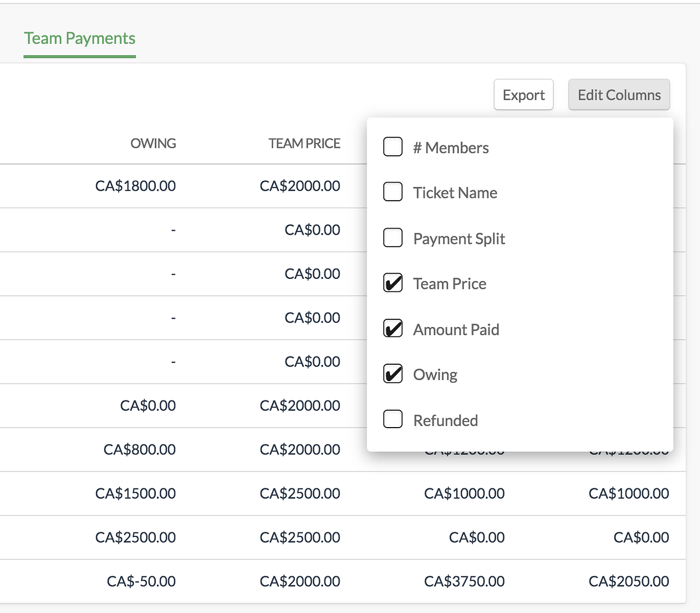Uncheck the Team Price column
This screenshot has width=700, height=613.
click(x=393, y=283)
